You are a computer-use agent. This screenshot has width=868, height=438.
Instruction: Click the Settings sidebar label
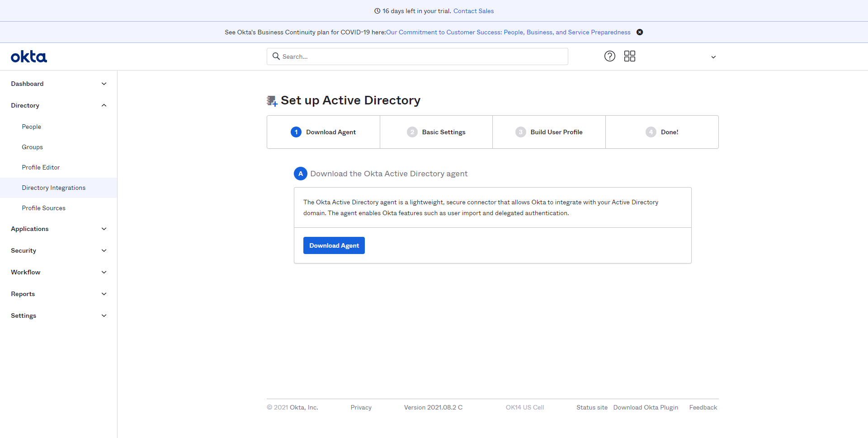[x=24, y=316]
